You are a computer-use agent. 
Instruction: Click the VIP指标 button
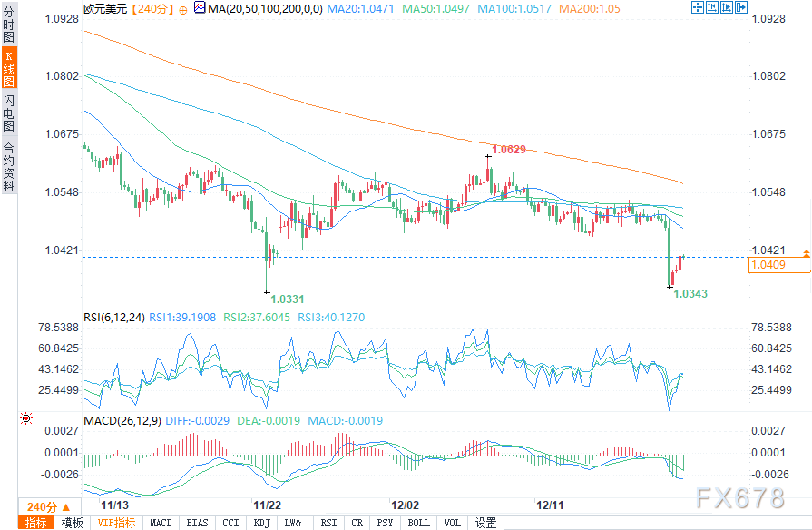(x=116, y=523)
